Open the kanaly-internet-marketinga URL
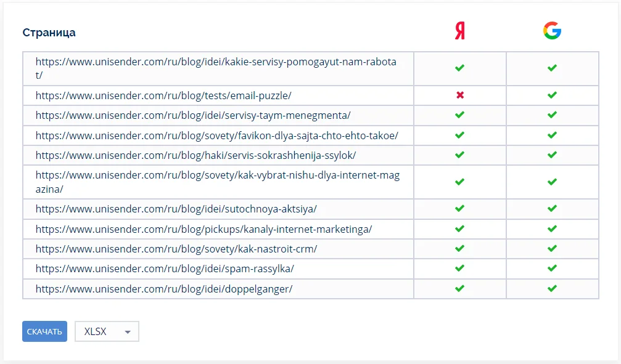Screen dimensions: 621x364 coord(204,230)
